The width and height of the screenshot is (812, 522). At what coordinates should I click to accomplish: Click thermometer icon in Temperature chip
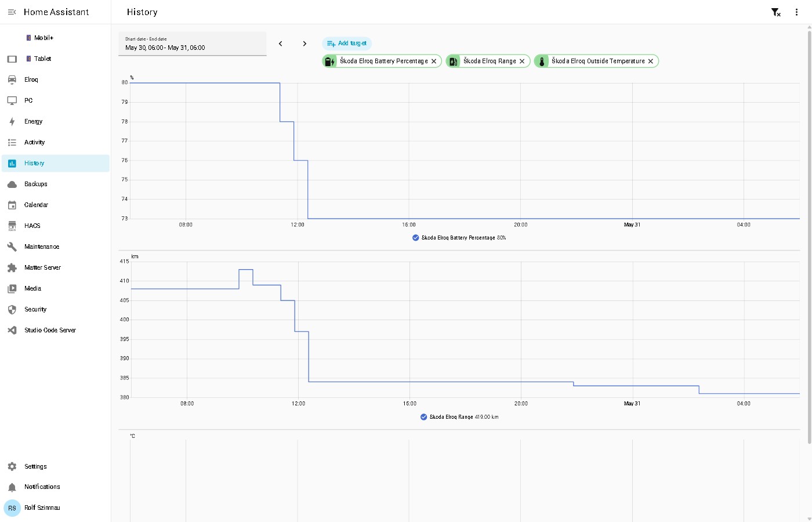tap(541, 61)
